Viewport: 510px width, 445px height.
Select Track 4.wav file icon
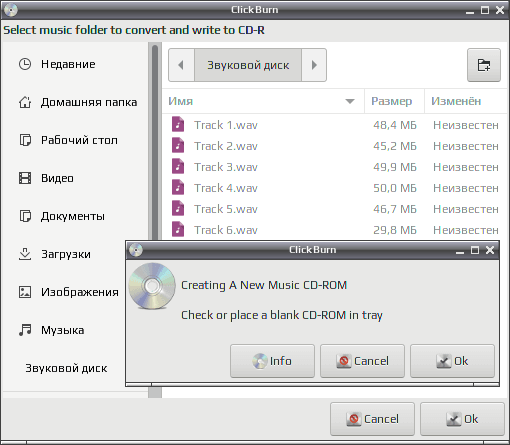tap(178, 188)
